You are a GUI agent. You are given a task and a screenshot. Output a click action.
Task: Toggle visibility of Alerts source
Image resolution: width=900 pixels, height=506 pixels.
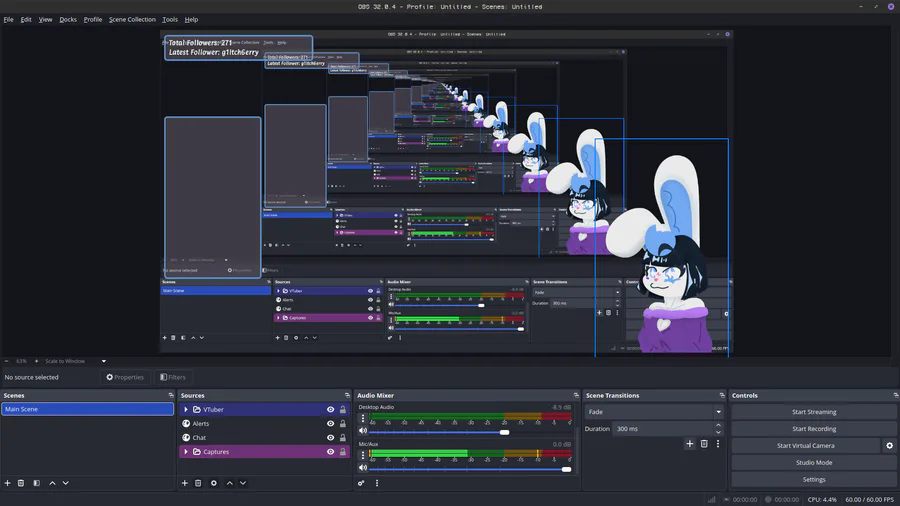pos(331,423)
